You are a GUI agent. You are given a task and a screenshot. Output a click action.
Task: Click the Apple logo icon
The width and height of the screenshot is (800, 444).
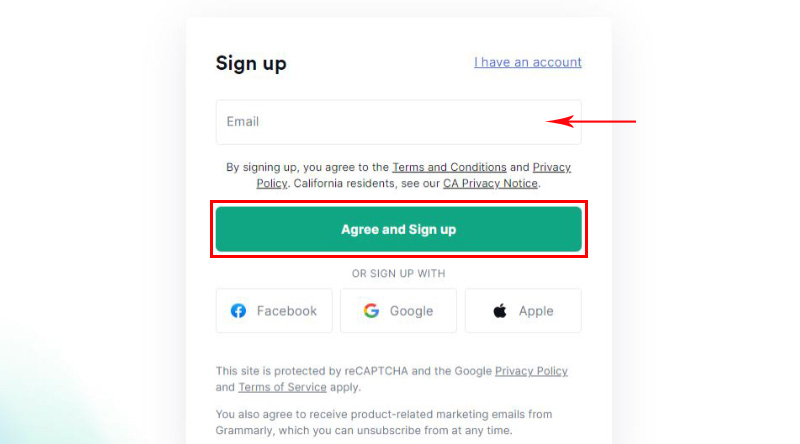(500, 310)
